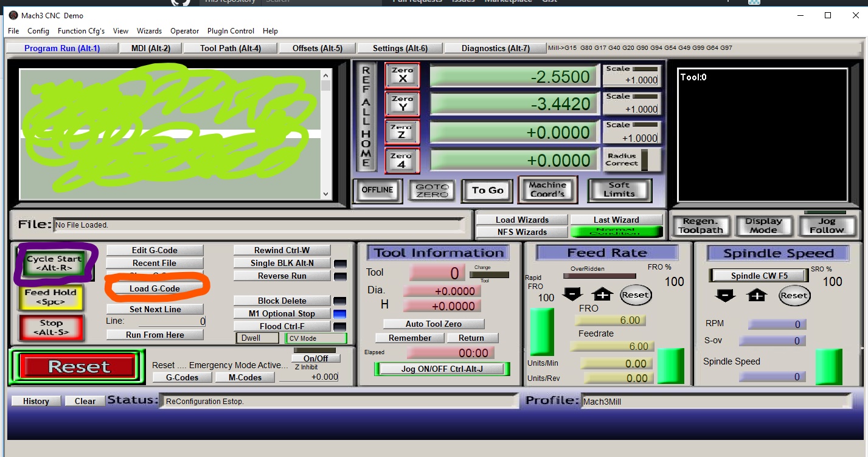The width and height of the screenshot is (868, 457).
Task: Click the feed rate green bar indicator
Action: pos(670,366)
